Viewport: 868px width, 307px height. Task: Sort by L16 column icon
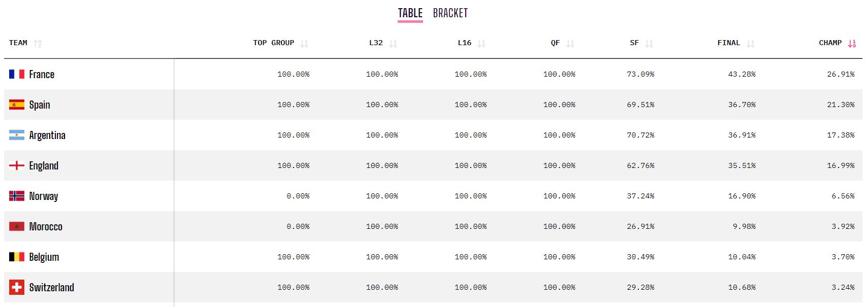pyautogui.click(x=481, y=44)
